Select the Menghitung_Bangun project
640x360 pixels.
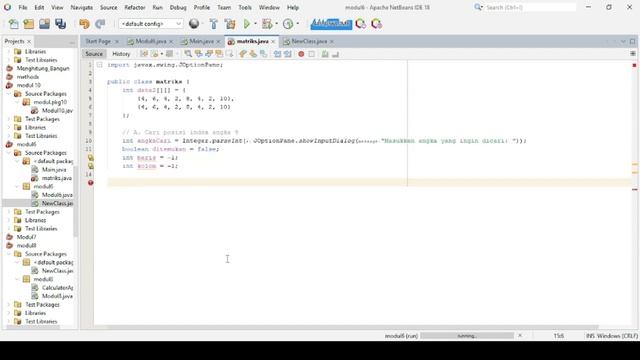point(43,69)
